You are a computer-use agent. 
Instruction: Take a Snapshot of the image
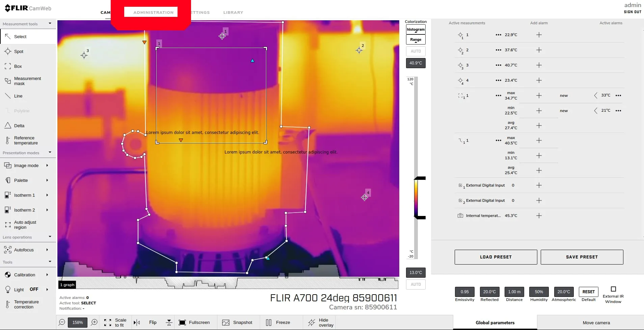click(237, 323)
